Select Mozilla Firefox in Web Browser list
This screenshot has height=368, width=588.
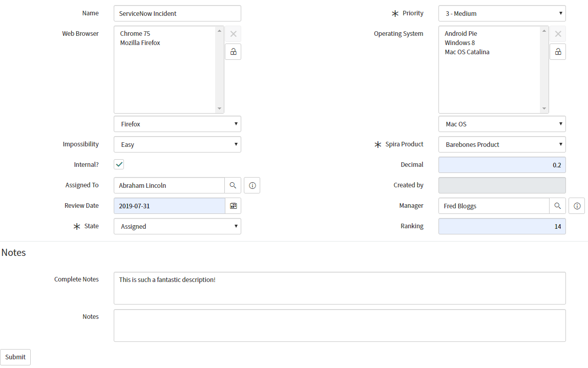[x=140, y=43]
